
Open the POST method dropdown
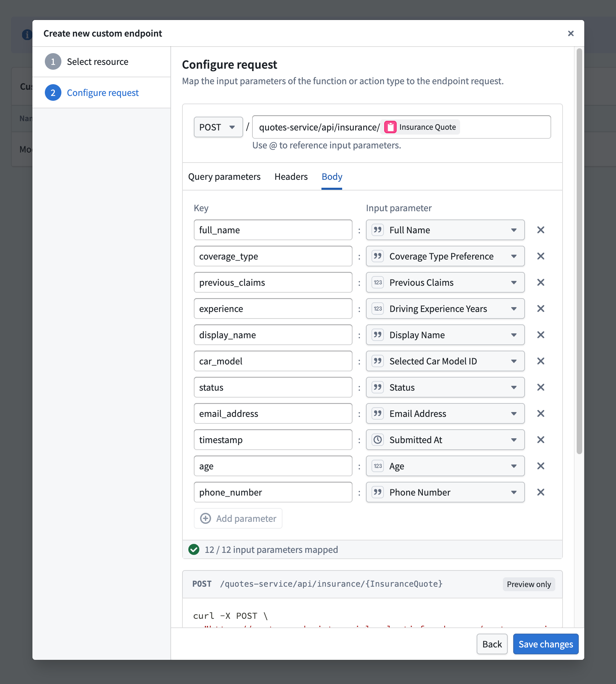[218, 127]
